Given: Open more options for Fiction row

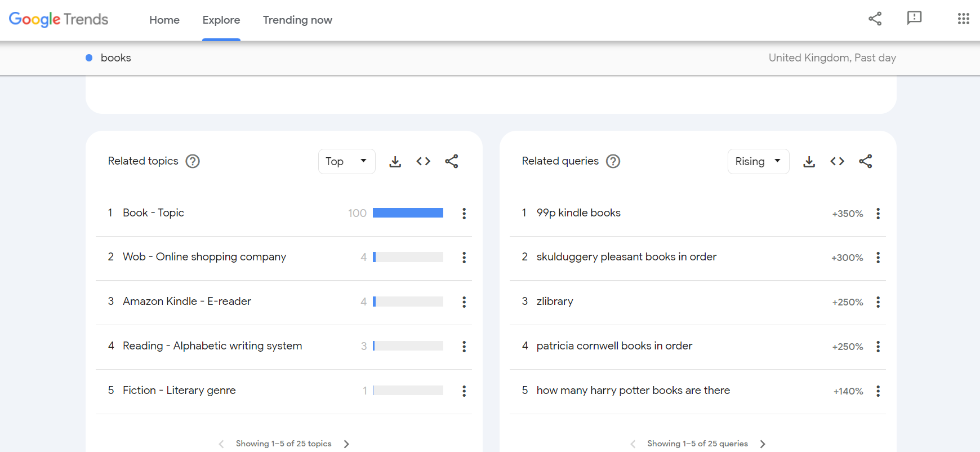Looking at the screenshot, I should point(464,391).
